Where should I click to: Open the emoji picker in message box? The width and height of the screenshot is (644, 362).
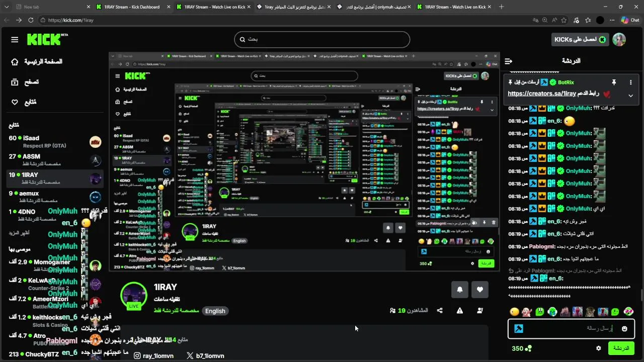pos(624,328)
